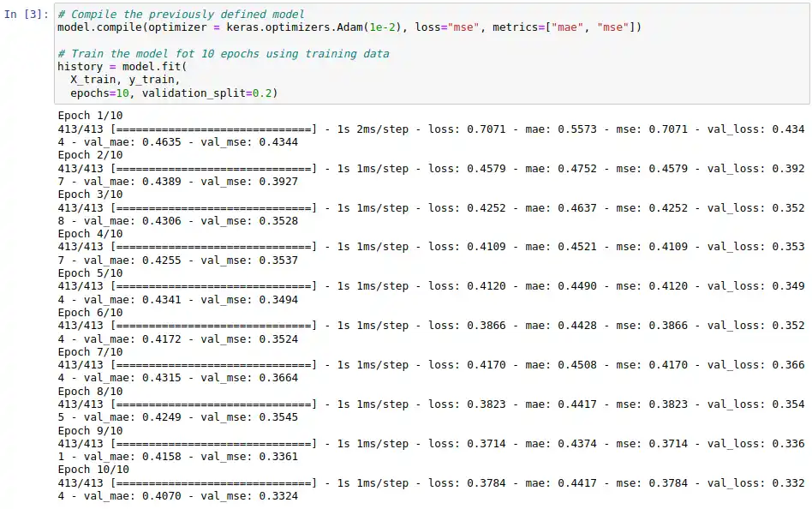Click the "Epoch 2/10" output line
Image resolution: width=812 pixels, height=509 pixels.
click(x=90, y=154)
